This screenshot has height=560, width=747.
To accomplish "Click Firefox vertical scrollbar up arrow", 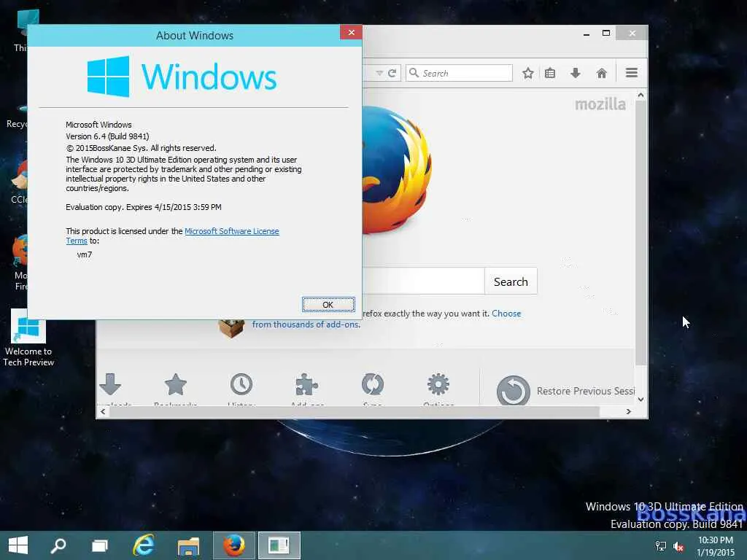I will (x=640, y=96).
